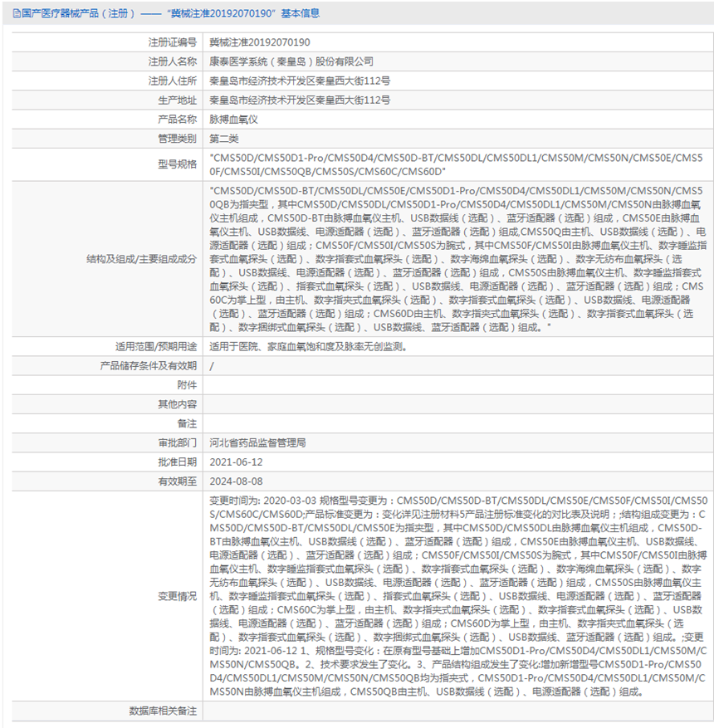Click the 第二类 category value
Viewport: 714px width, 728px height.
(224, 139)
